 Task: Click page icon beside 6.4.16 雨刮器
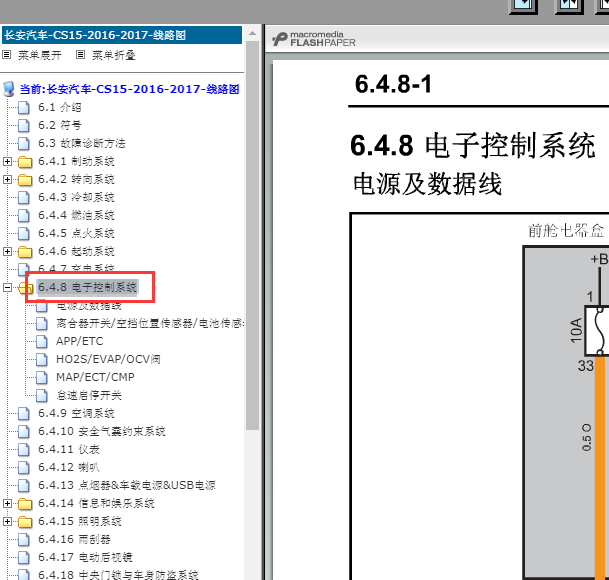tap(24, 539)
